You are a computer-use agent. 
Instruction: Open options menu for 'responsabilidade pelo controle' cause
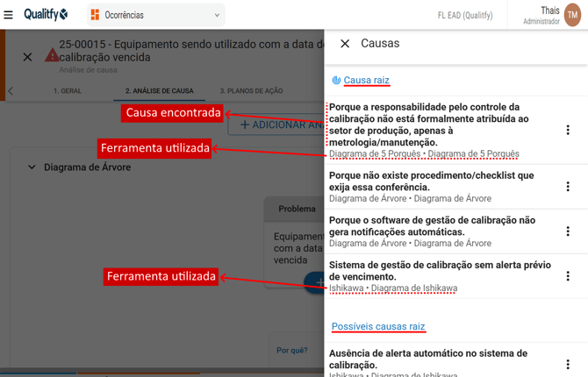(x=568, y=130)
